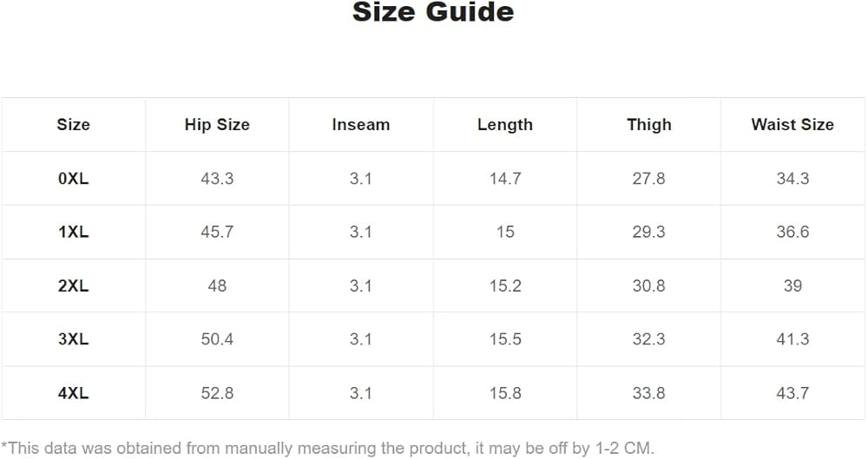868x459 pixels.
Task: Select the 0XL size row label
Action: coord(74,179)
